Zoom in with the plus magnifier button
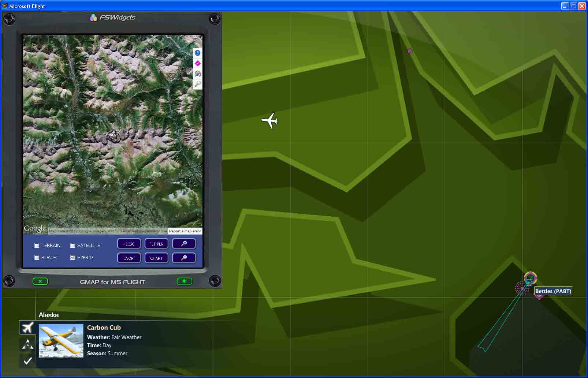The height and width of the screenshot is (378, 588). tap(184, 244)
